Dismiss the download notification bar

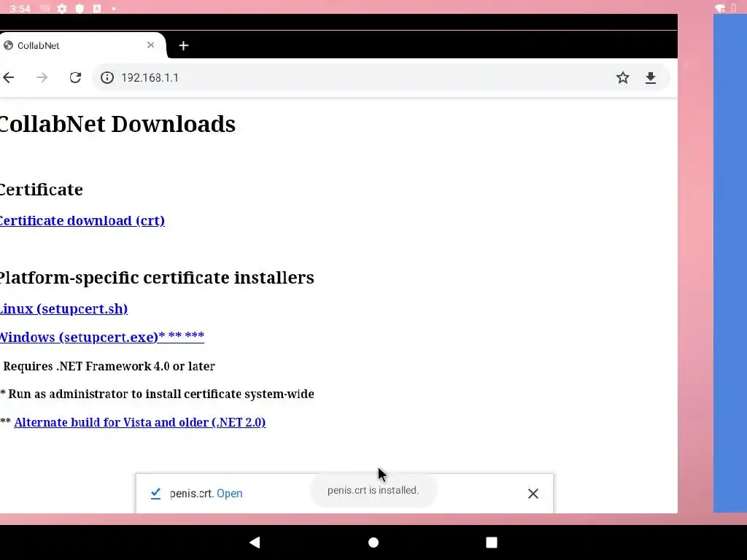[533, 494]
